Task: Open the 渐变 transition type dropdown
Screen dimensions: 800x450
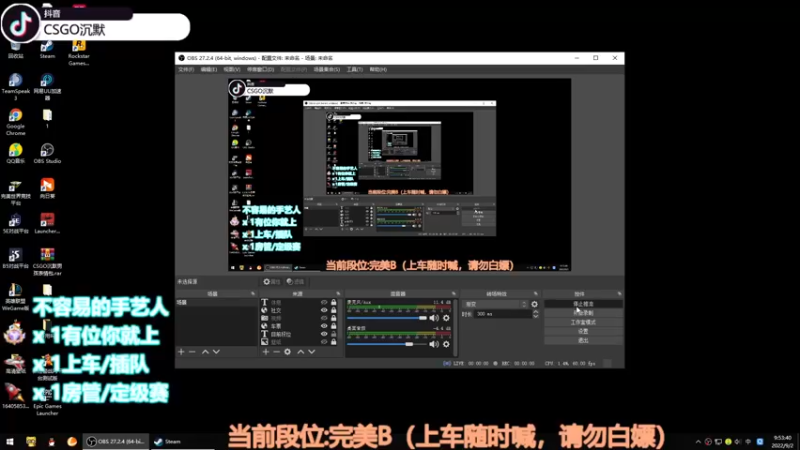Action: [495, 304]
